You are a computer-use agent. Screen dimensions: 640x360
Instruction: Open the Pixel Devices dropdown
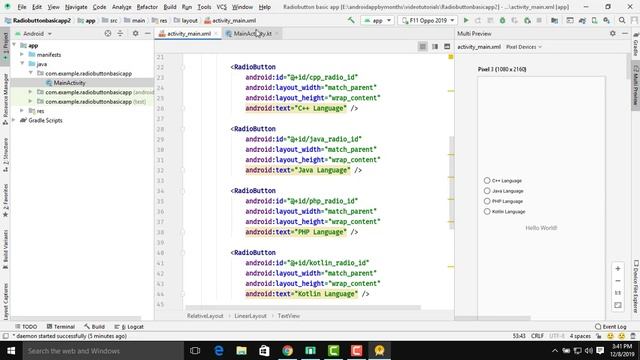pos(524,47)
